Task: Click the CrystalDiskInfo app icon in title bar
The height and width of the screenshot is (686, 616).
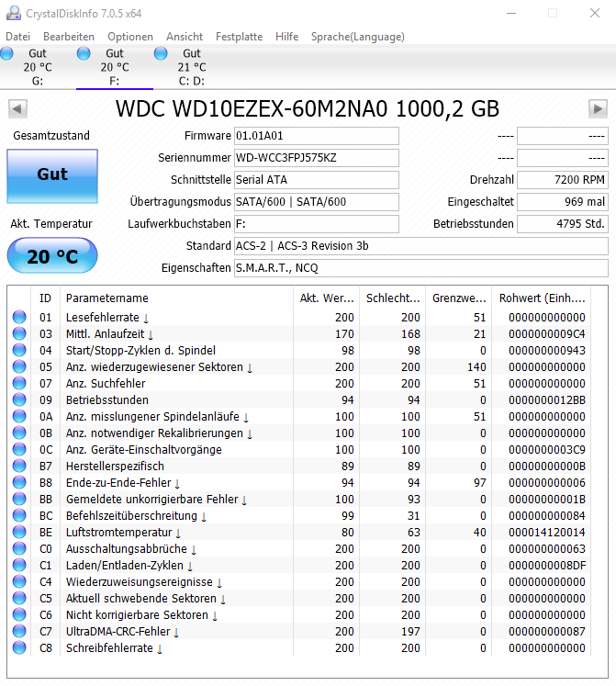Action: click(x=13, y=13)
